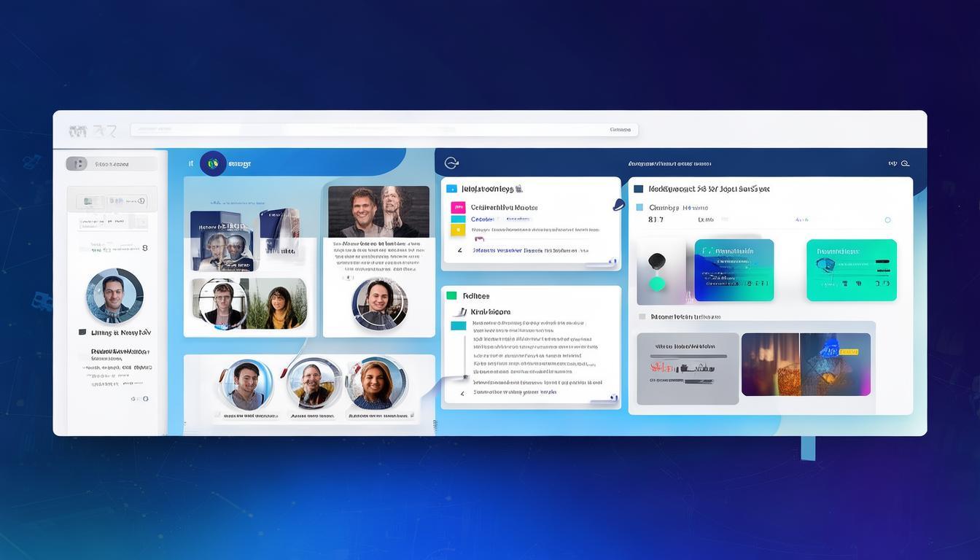Click the pink square icon in the top list card
Screen dimensions: 980x560
(458, 207)
